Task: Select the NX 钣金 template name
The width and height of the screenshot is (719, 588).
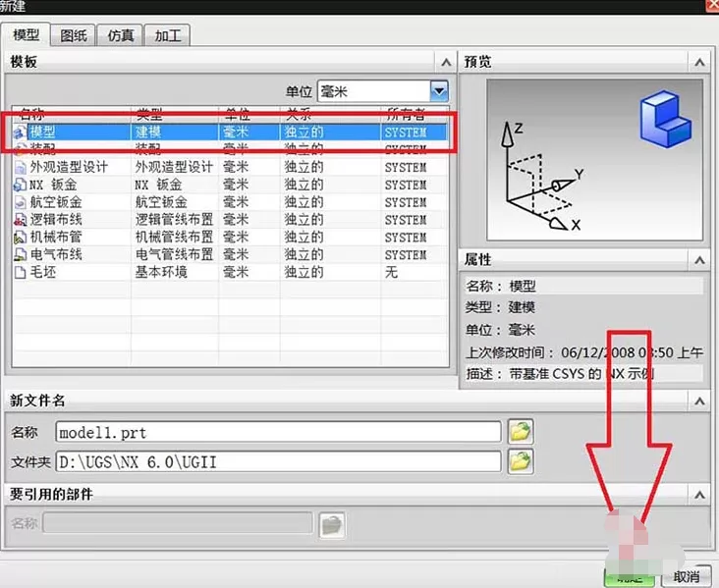Action: coord(53,185)
